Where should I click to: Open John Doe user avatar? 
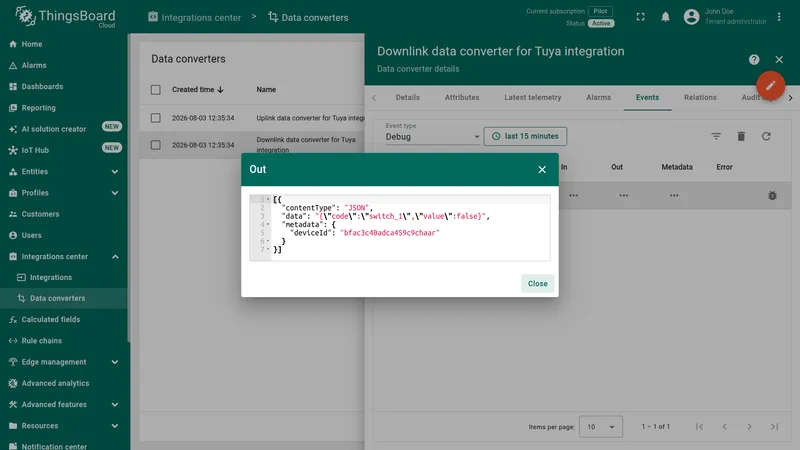(x=691, y=17)
